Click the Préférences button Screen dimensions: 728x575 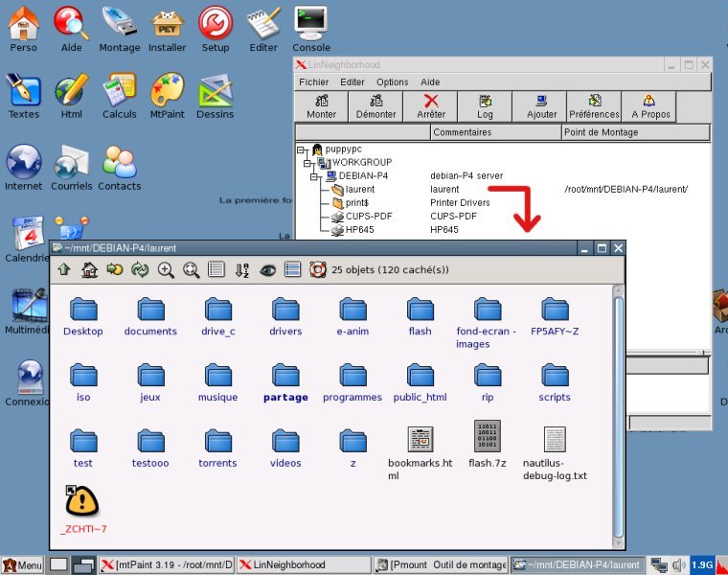click(594, 106)
